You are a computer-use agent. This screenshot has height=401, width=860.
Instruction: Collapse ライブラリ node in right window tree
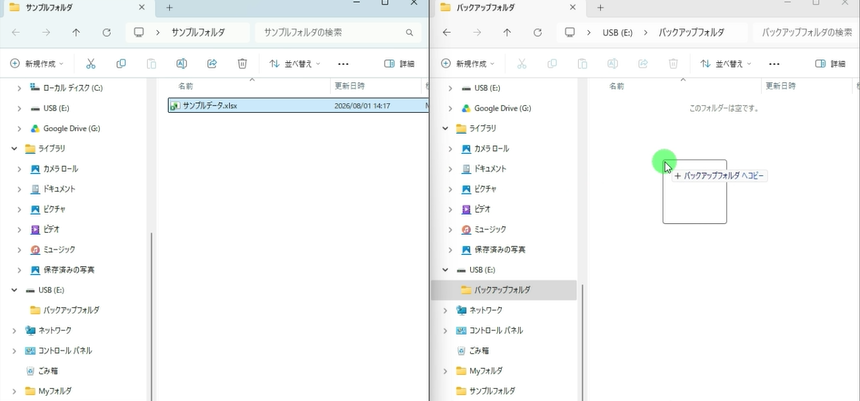(445, 128)
